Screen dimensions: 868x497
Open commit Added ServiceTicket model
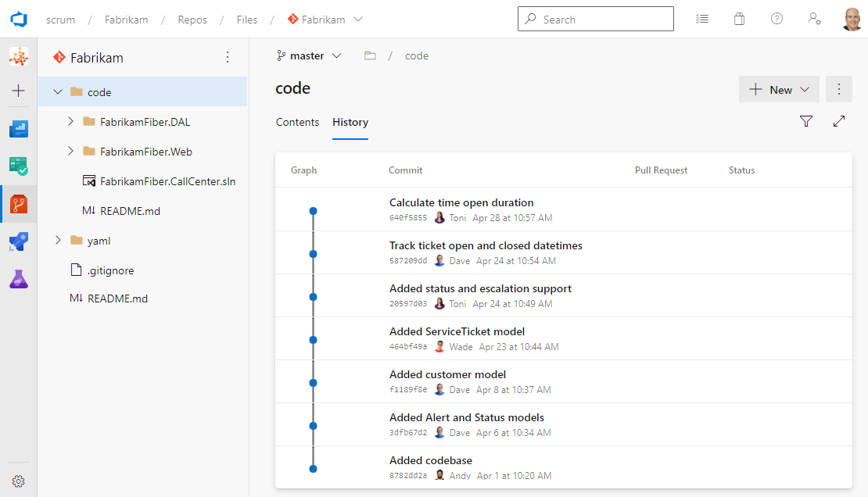(x=457, y=331)
